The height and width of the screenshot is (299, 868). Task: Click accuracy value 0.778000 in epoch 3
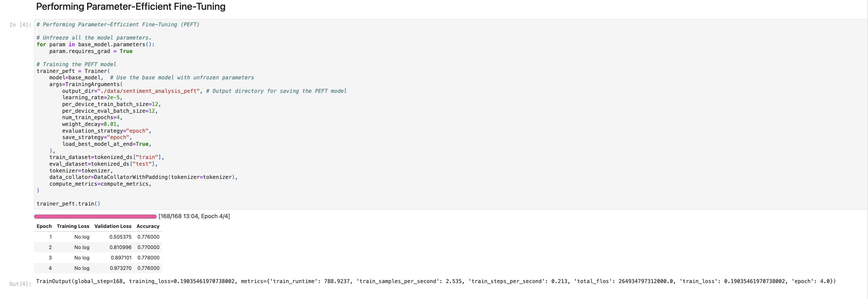(x=148, y=258)
